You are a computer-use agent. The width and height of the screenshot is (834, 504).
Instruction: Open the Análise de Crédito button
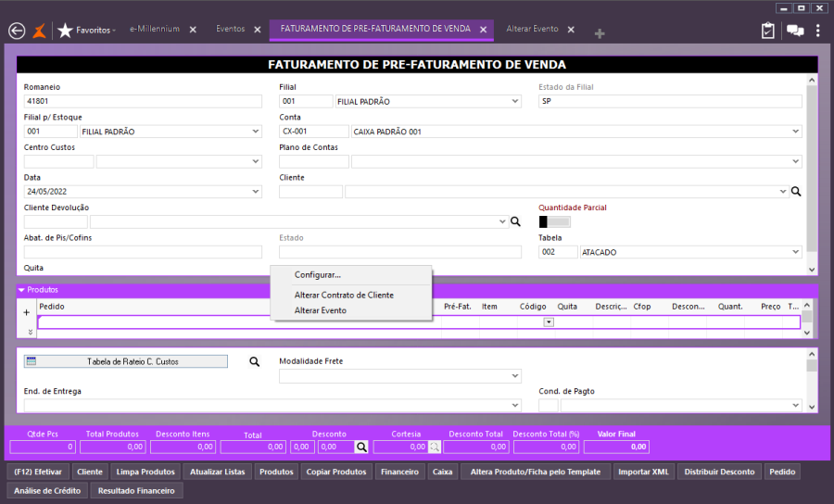(x=47, y=491)
